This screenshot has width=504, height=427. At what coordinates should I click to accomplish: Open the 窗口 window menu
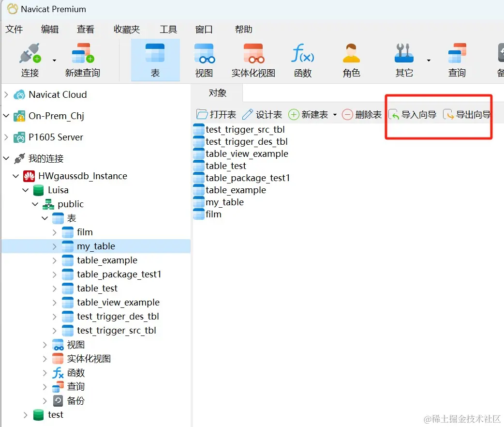(x=204, y=29)
